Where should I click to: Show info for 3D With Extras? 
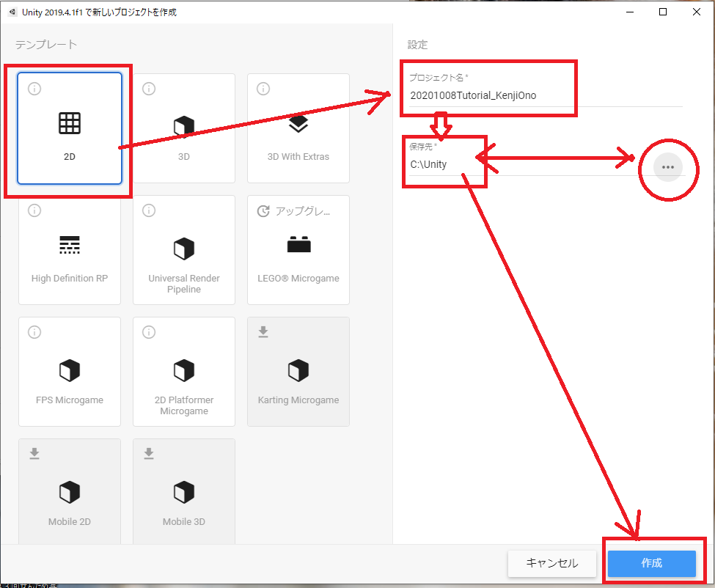263,89
